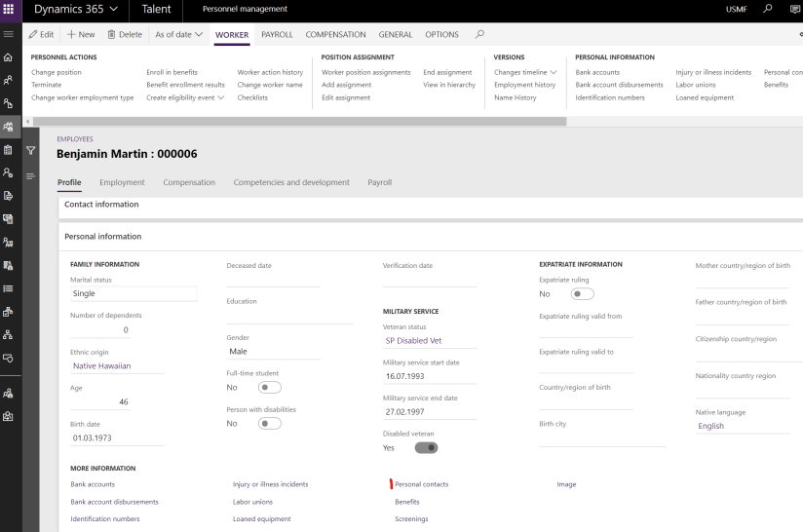Open the clipboard sidebar icon
This screenshot has width=803, height=532.
click(x=8, y=150)
